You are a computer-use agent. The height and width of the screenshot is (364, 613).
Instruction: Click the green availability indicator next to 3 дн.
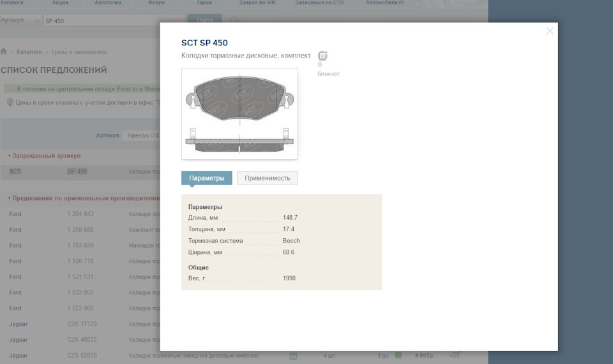pos(398,355)
